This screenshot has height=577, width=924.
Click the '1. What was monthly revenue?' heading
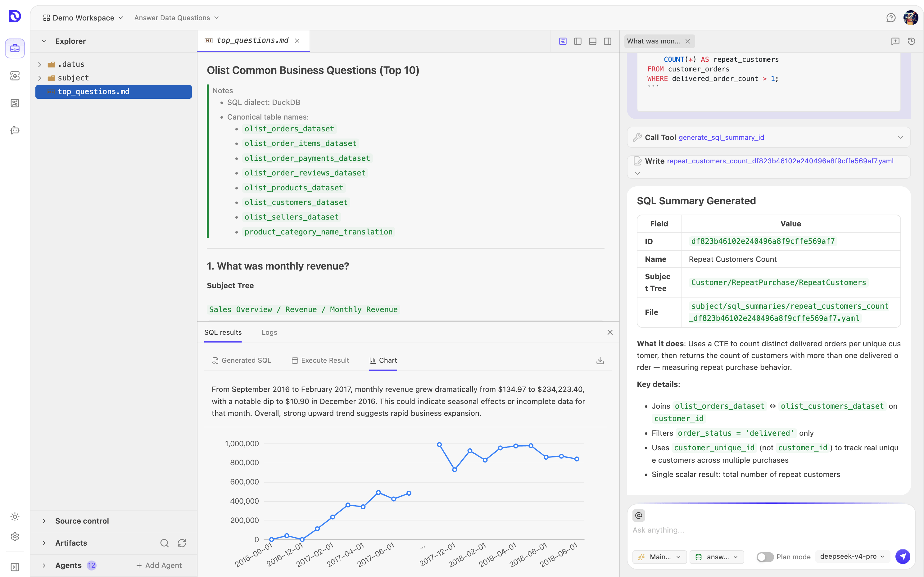278,266
